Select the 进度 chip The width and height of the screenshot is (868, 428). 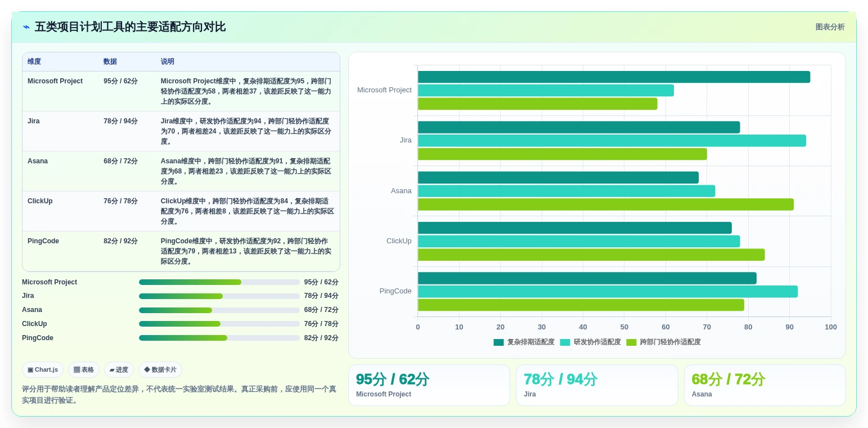(119, 370)
